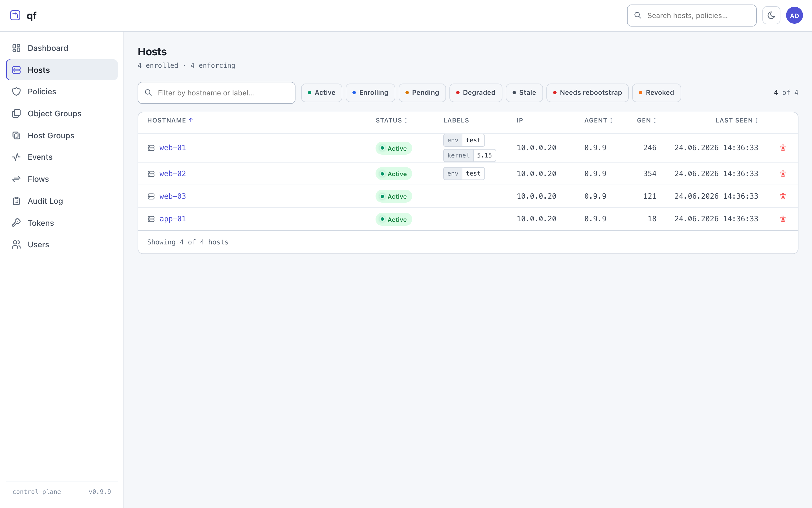Viewport: 812px width, 508px height.
Task: Click gen value 121
Action: pyautogui.click(x=650, y=196)
